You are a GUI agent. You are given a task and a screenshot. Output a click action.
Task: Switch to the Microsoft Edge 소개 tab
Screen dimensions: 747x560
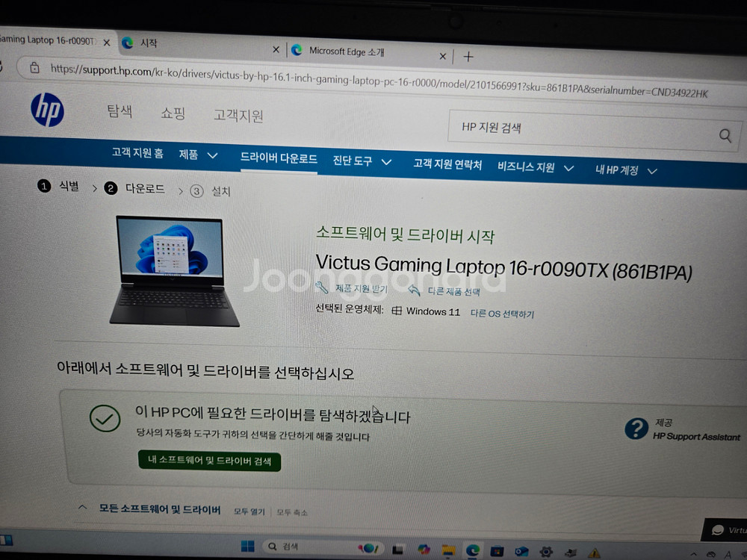(369, 52)
